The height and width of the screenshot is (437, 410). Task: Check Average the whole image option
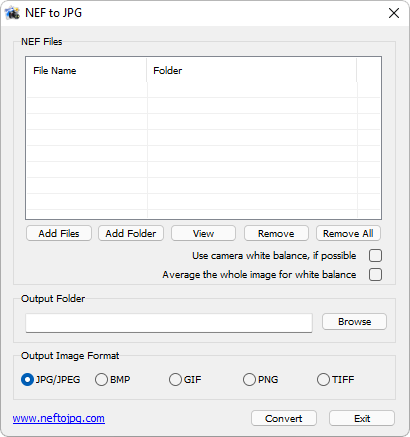tap(375, 275)
